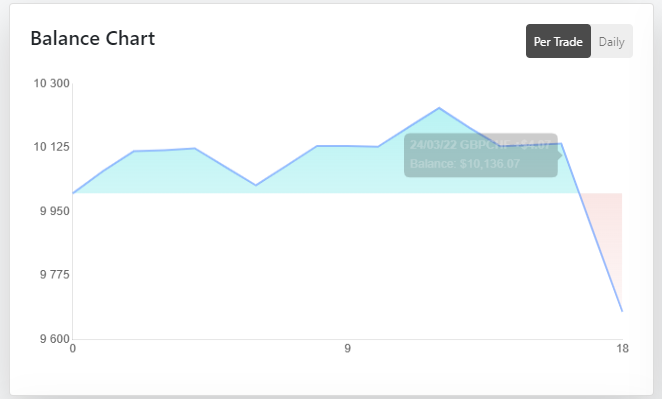The width and height of the screenshot is (662, 399).
Task: Click the 24/03/22 GBPCHF balance tooltip
Action: click(x=481, y=155)
